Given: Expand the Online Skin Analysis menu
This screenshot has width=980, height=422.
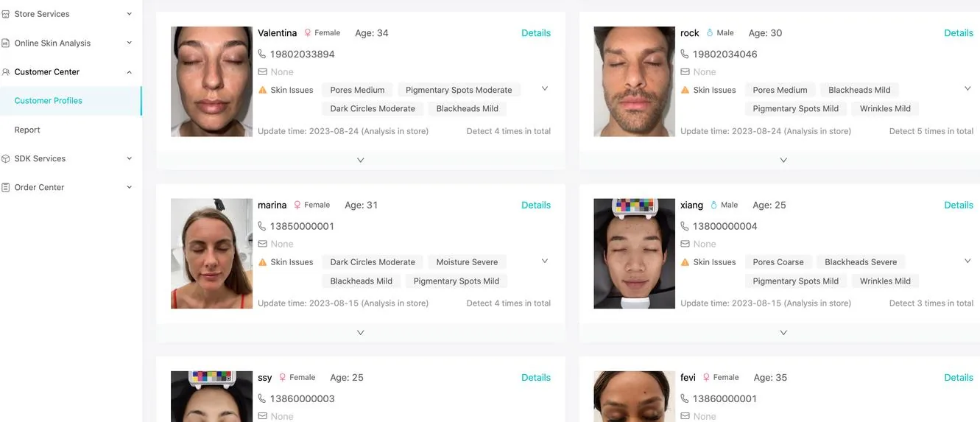Looking at the screenshot, I should 130,43.
